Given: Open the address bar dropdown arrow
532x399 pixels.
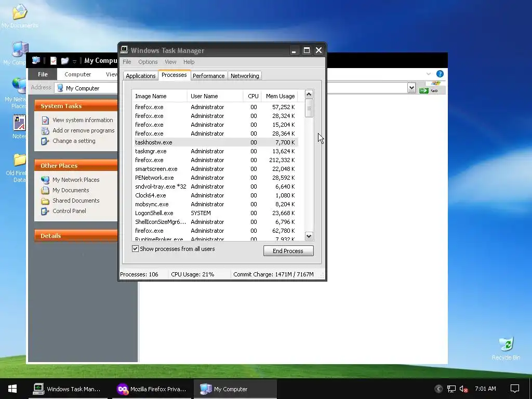Looking at the screenshot, I should click(x=411, y=88).
